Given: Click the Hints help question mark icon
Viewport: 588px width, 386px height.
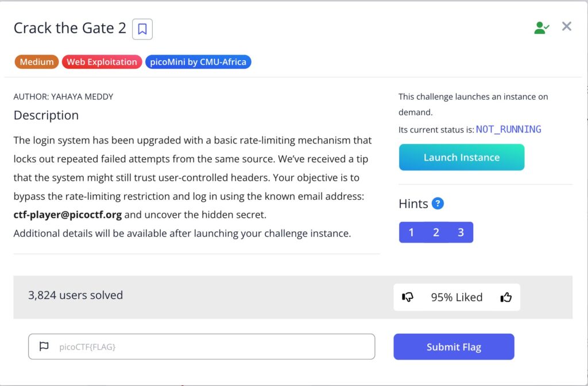Looking at the screenshot, I should pos(438,203).
